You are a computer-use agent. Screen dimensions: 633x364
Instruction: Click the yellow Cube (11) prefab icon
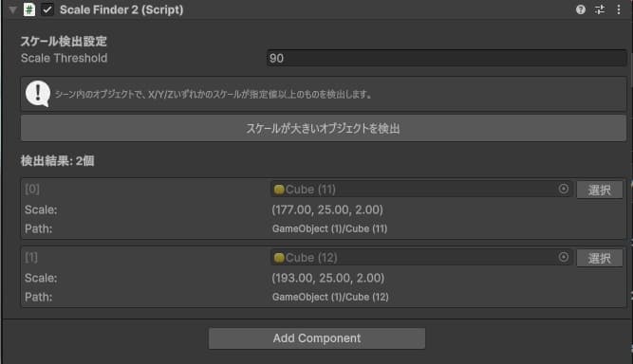pos(279,189)
